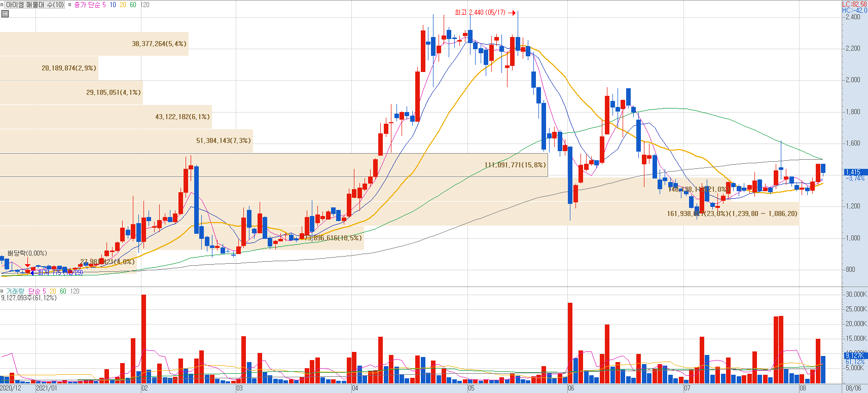Click the 73,896,616(10.5%) volume profile label
Screen dimensions: 868x393
[332, 238]
